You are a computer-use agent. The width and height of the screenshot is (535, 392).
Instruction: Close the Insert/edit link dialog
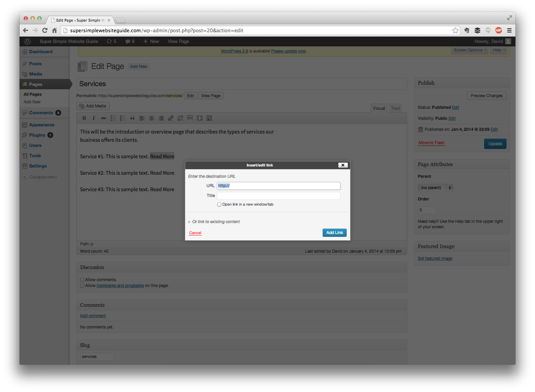[343, 165]
